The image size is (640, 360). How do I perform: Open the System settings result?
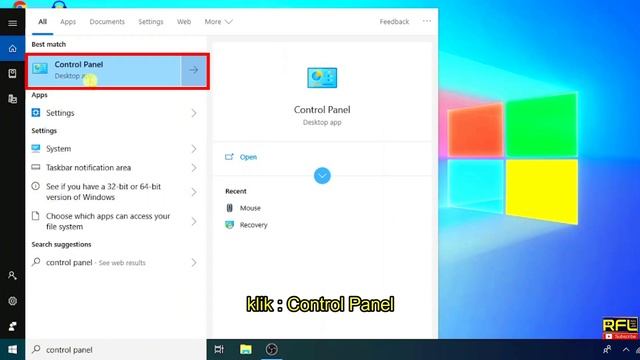click(116, 149)
